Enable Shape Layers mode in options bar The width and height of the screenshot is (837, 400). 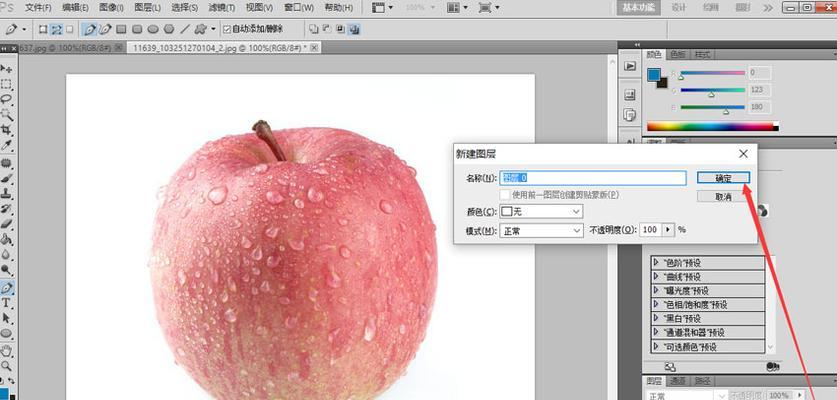click(x=43, y=29)
